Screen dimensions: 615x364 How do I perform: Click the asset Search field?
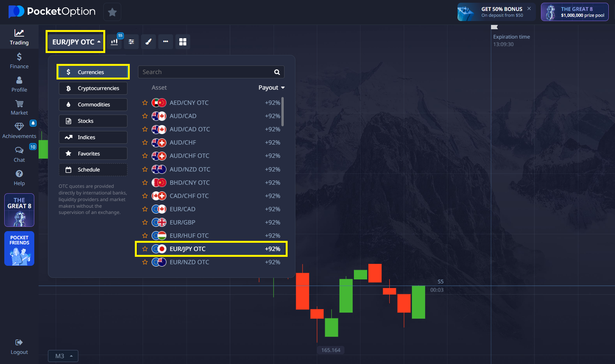click(x=207, y=72)
